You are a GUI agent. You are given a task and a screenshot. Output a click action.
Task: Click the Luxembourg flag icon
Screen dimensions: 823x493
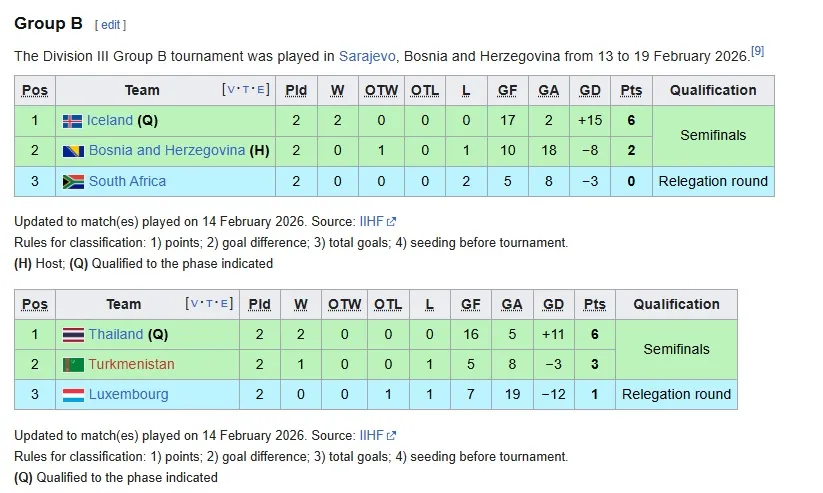click(73, 395)
